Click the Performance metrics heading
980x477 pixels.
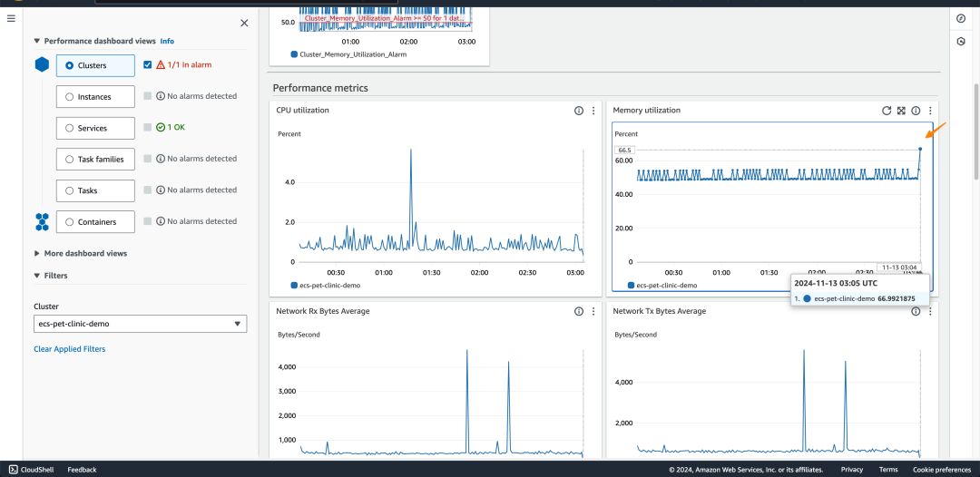coord(320,88)
